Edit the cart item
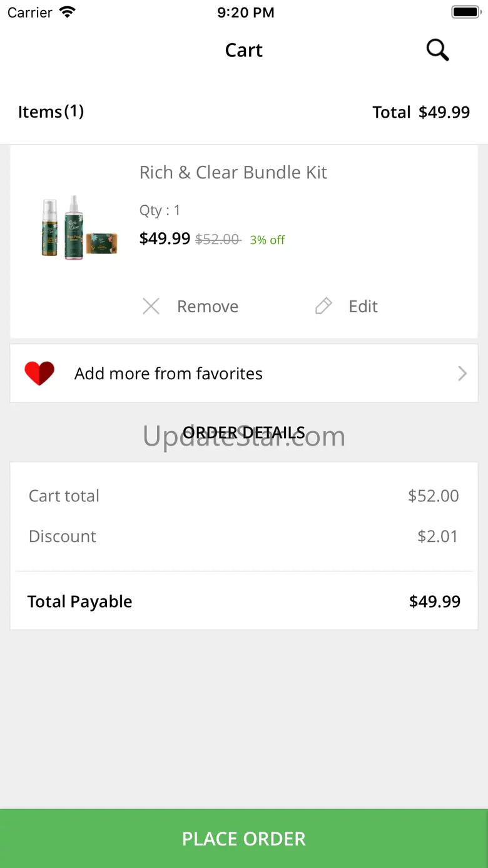 pyautogui.click(x=347, y=306)
